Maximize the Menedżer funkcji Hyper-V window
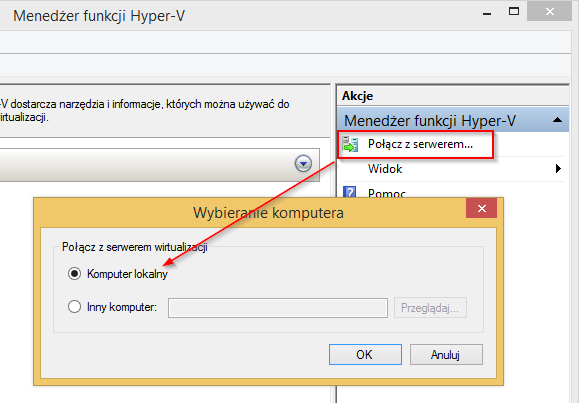Viewport: 579px width, 403px height. point(514,11)
